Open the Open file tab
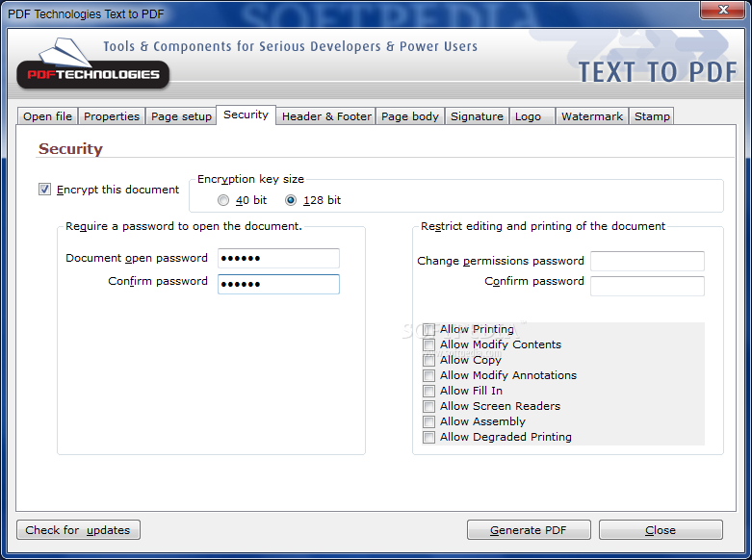The image size is (752, 560). coord(47,116)
